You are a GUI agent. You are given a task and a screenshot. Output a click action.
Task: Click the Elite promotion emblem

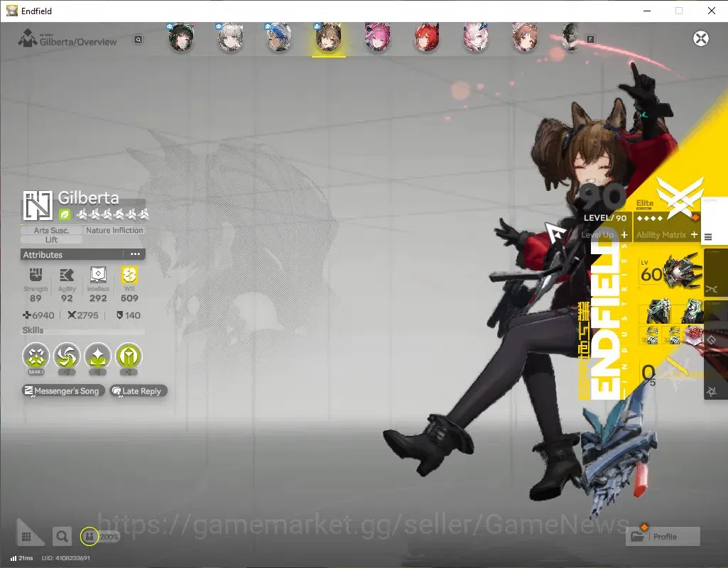(680, 197)
